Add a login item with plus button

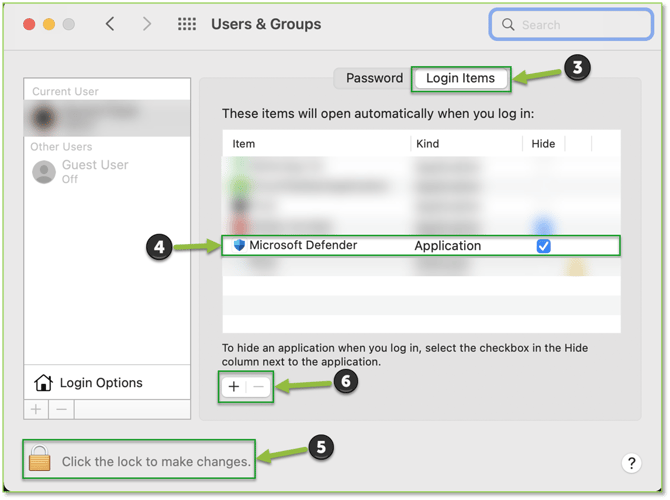[233, 386]
